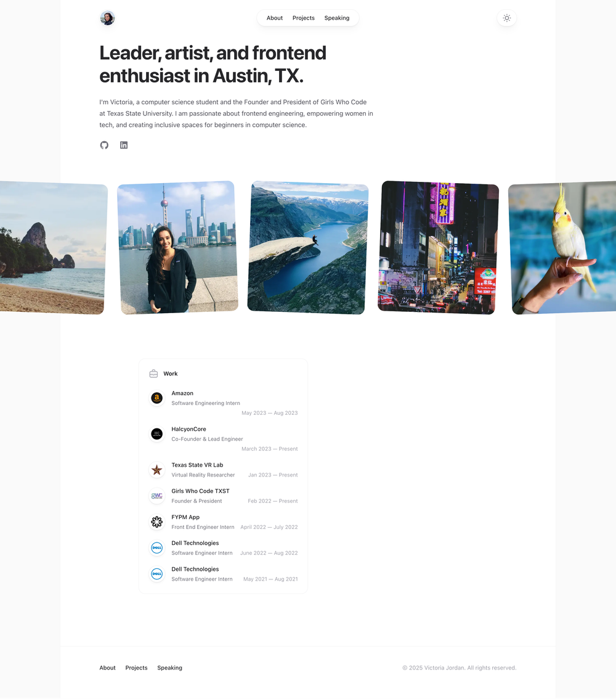Open the beach and rock cliffs photo

52,247
